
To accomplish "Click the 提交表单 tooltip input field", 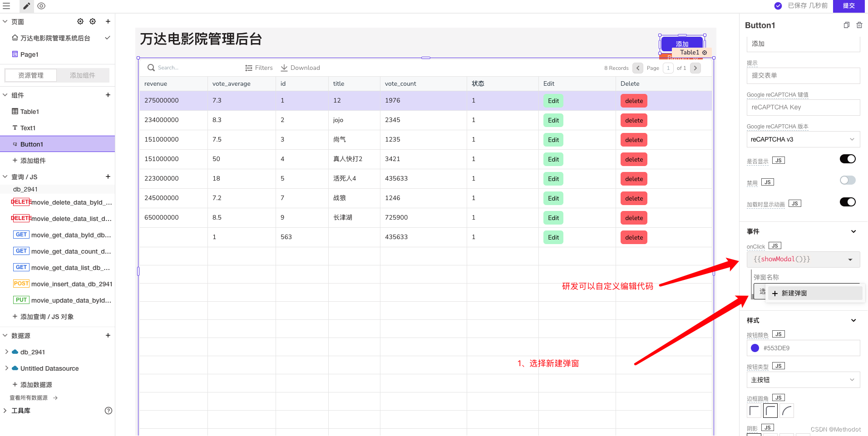I will point(804,76).
